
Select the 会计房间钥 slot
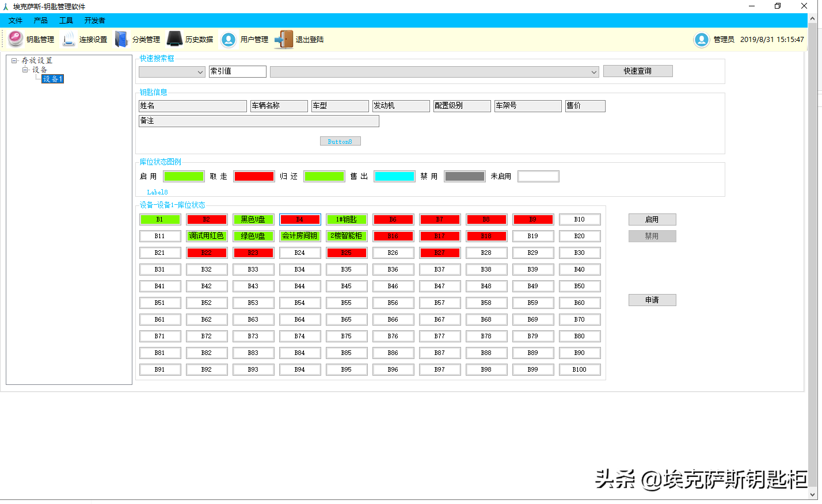300,236
